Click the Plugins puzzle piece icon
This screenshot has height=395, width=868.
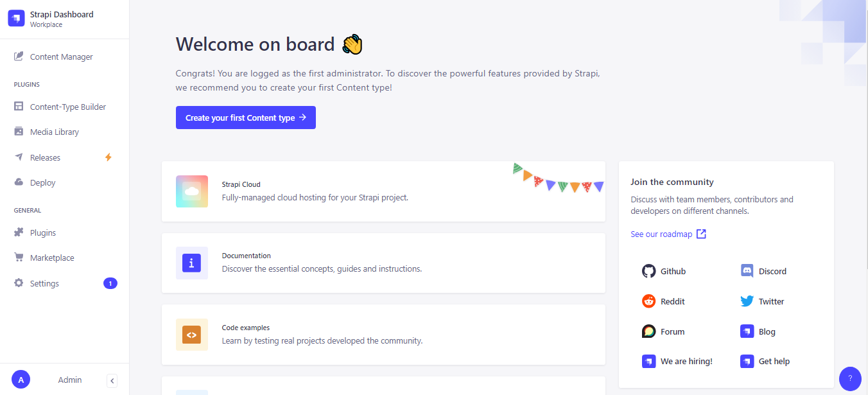(19, 233)
